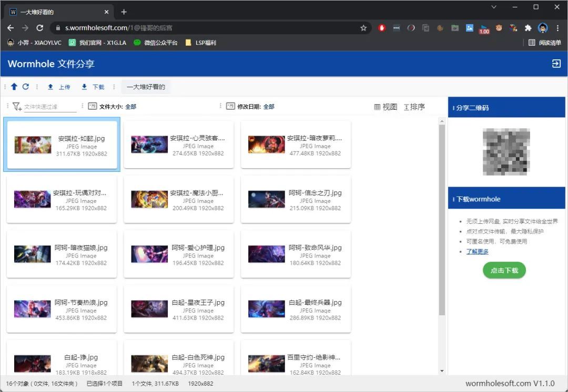568x392 pixels.
Task: Click the go-up-one-level arrow icon
Action: pyautogui.click(x=14, y=87)
